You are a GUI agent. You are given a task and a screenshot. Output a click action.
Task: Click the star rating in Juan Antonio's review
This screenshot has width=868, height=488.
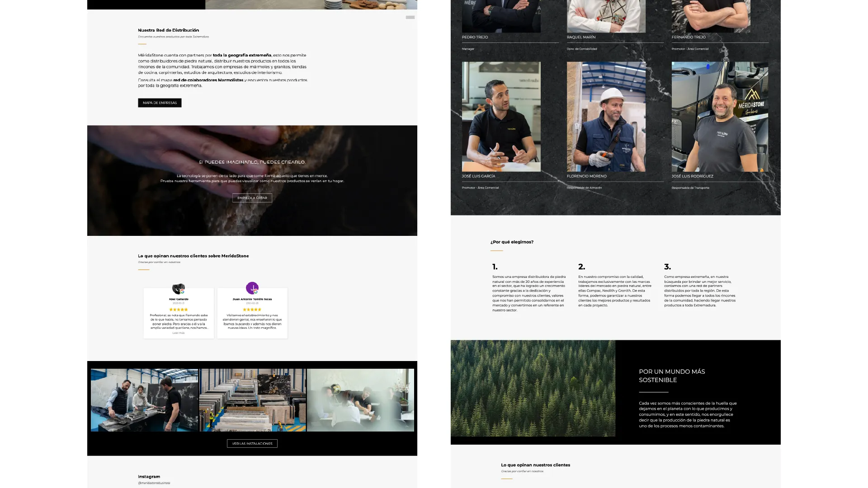coord(252,310)
